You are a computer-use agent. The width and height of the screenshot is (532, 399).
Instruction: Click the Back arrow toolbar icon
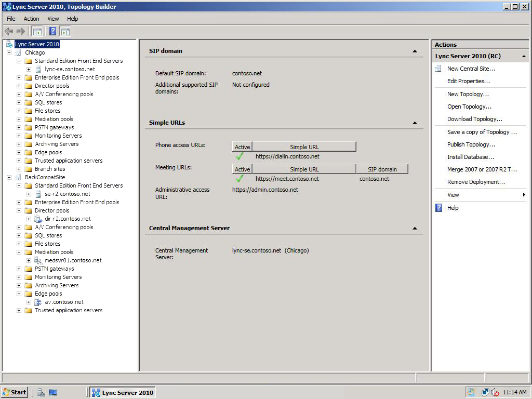[9, 32]
